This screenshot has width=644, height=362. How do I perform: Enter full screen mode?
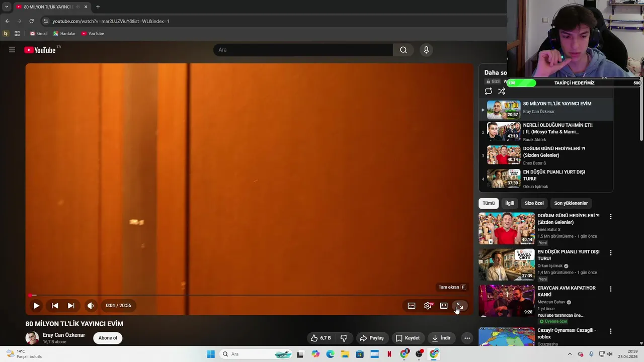pos(459,306)
